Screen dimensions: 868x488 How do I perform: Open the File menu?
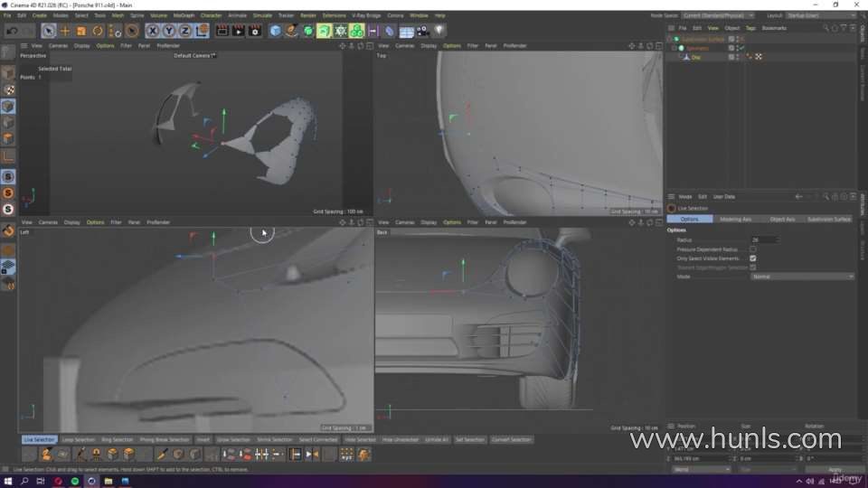7,15
